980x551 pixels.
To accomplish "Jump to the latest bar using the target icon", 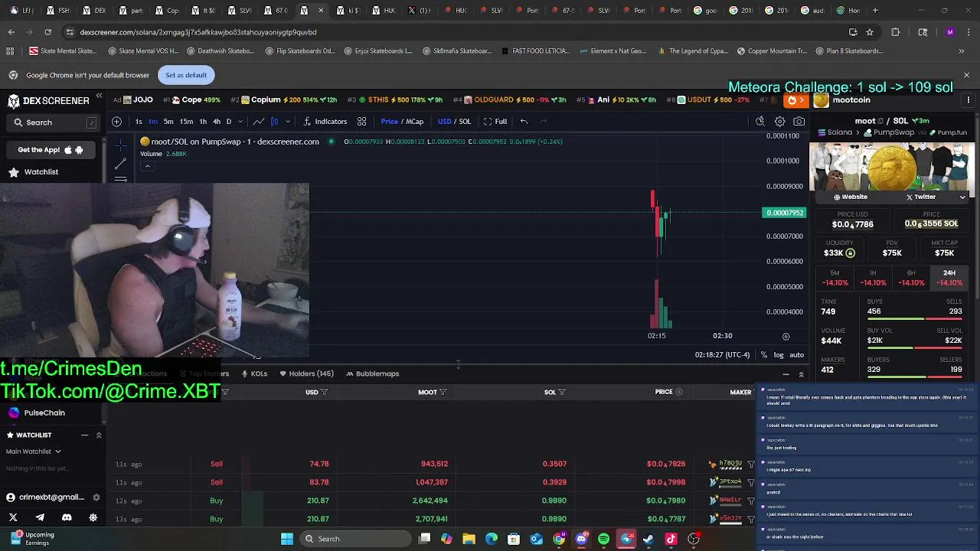I will click(786, 336).
